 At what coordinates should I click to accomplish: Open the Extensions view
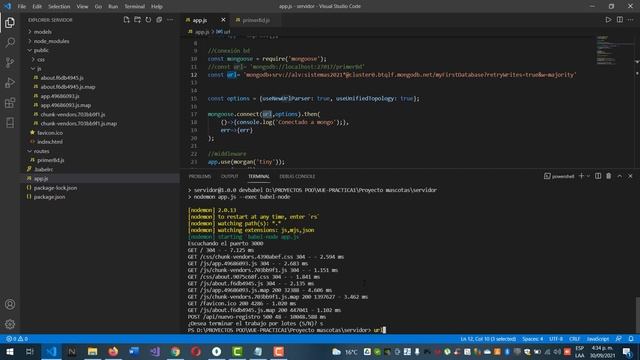(10, 102)
